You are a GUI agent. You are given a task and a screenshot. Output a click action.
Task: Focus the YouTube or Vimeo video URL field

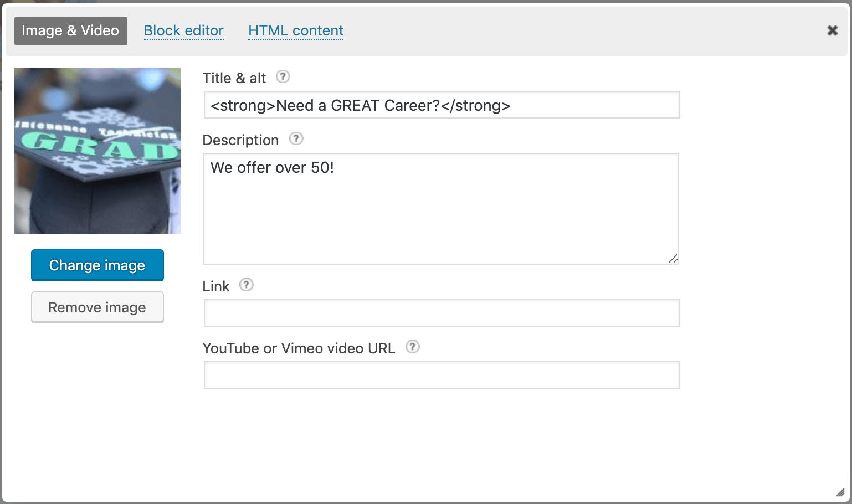(442, 375)
